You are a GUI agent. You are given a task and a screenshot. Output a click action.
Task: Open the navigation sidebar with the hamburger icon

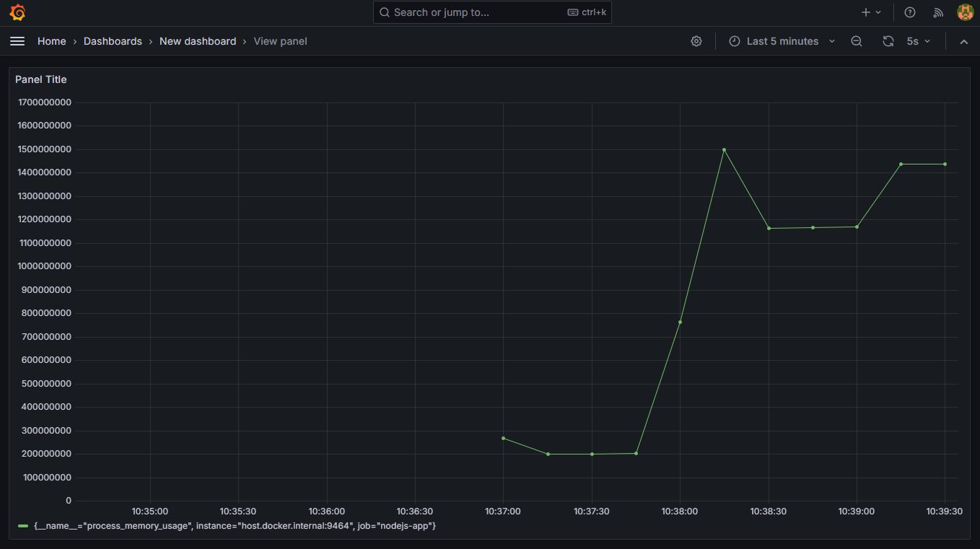(17, 41)
